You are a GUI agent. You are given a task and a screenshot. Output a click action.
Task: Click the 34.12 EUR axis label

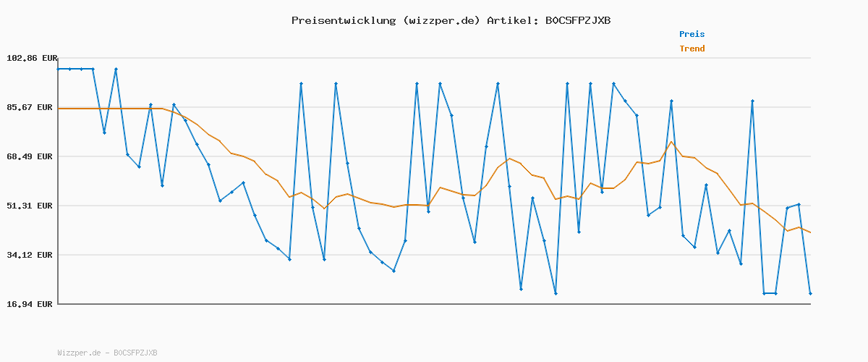pos(31,255)
